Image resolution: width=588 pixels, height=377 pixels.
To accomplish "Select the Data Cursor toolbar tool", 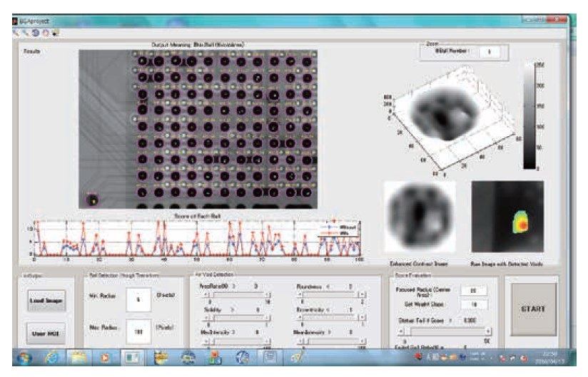I will 56,33.
